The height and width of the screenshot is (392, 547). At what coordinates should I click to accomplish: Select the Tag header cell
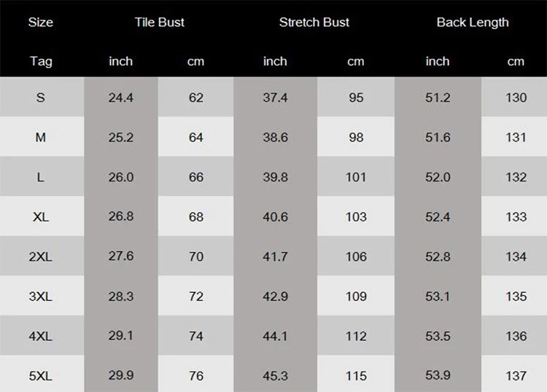click(x=41, y=61)
